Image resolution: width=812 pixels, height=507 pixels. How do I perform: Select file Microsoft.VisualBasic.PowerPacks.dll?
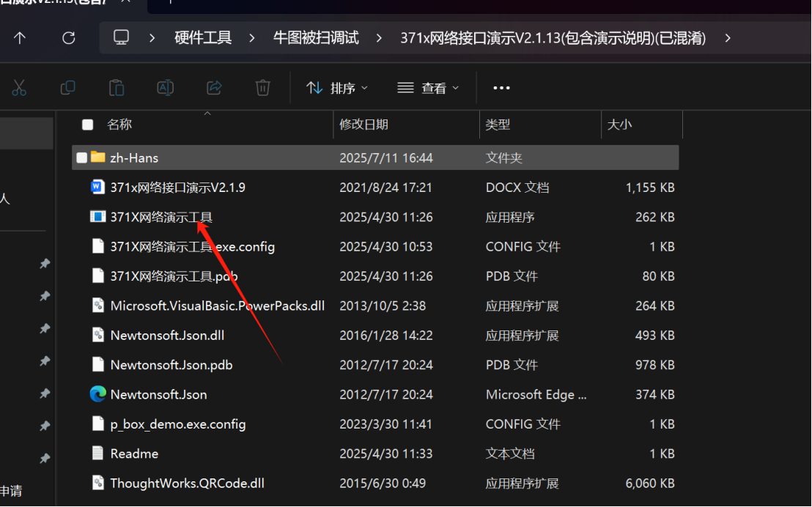tap(218, 306)
